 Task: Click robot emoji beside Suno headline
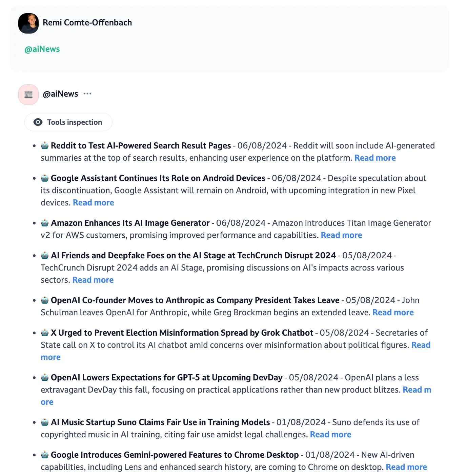tap(45, 422)
